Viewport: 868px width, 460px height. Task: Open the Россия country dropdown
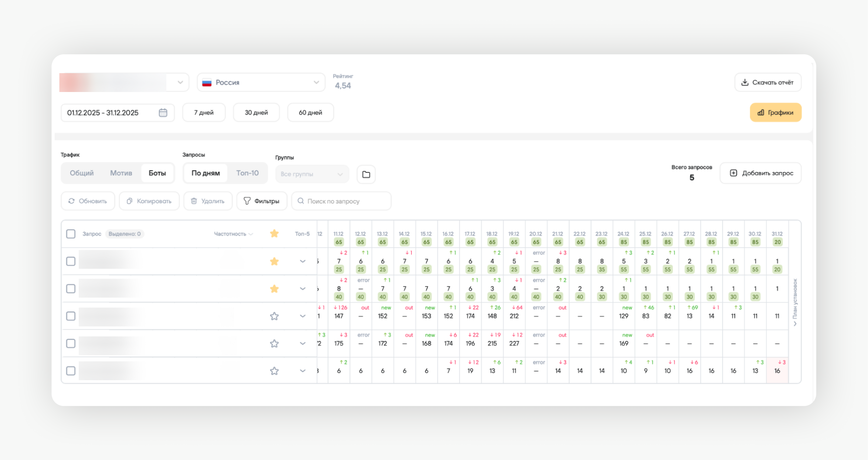[261, 82]
